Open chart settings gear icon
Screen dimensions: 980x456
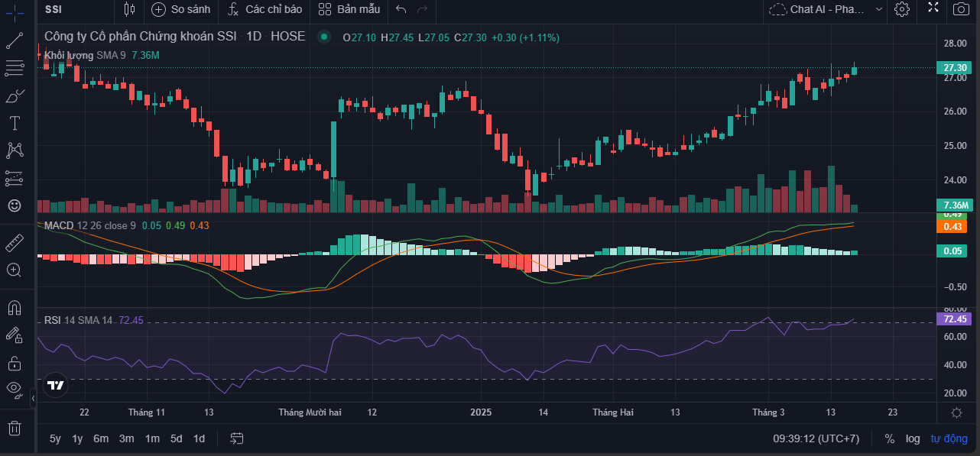point(902,9)
